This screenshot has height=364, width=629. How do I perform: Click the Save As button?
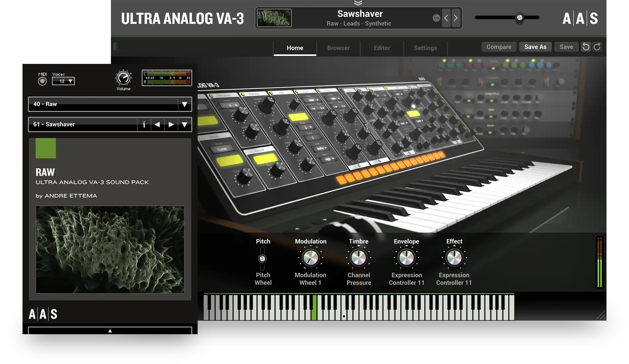click(535, 47)
